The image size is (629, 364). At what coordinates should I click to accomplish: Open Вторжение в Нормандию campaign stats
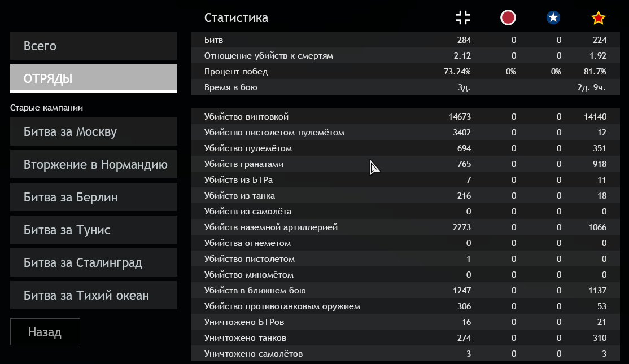click(94, 165)
